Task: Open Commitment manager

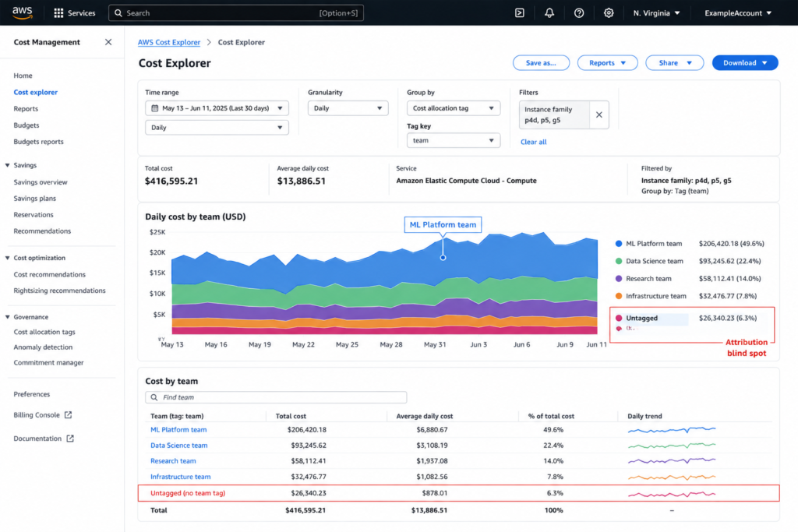Action: pos(48,363)
